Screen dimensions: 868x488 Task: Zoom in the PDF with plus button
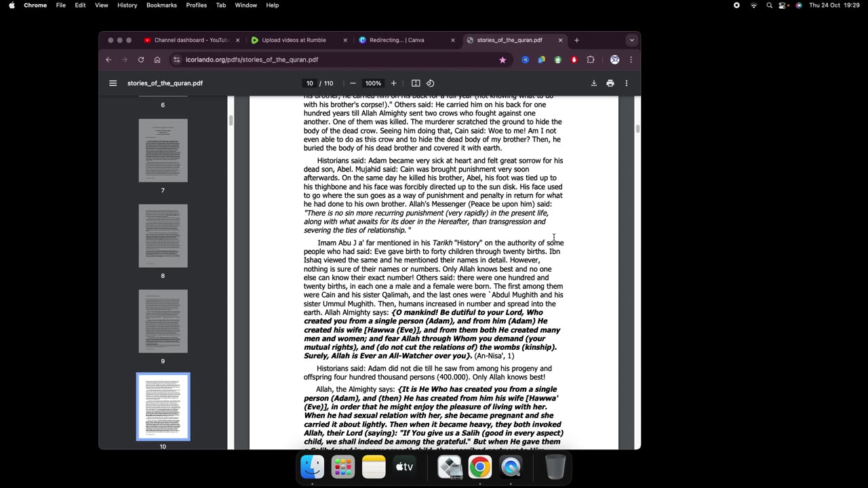click(x=393, y=83)
